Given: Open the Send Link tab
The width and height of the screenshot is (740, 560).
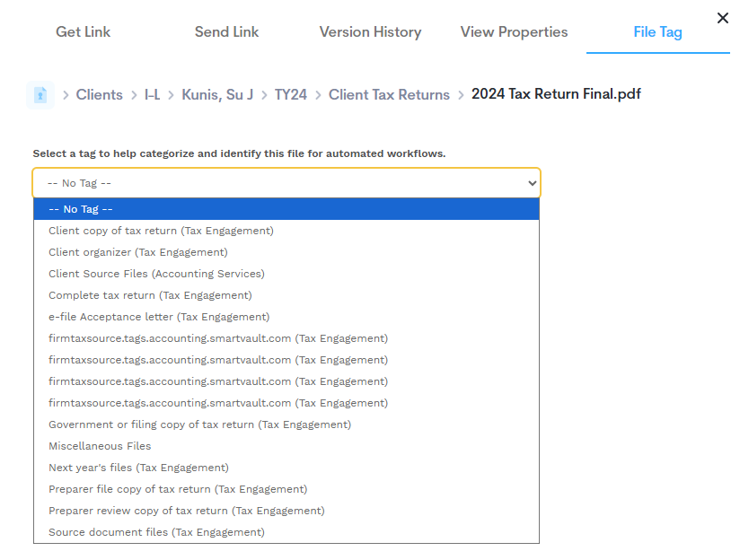Looking at the screenshot, I should pyautogui.click(x=226, y=32).
